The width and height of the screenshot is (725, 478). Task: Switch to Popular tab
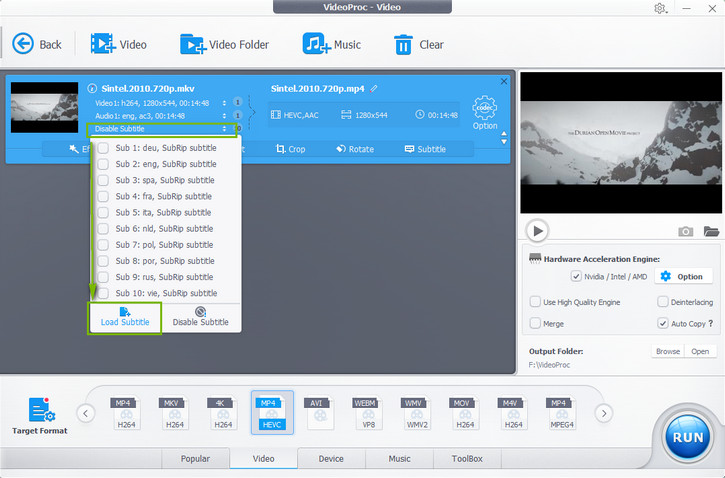195,458
